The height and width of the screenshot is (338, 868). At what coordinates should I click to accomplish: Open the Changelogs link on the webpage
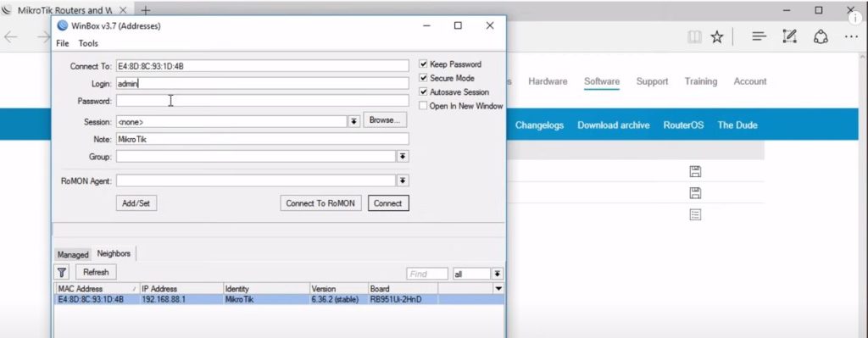539,125
